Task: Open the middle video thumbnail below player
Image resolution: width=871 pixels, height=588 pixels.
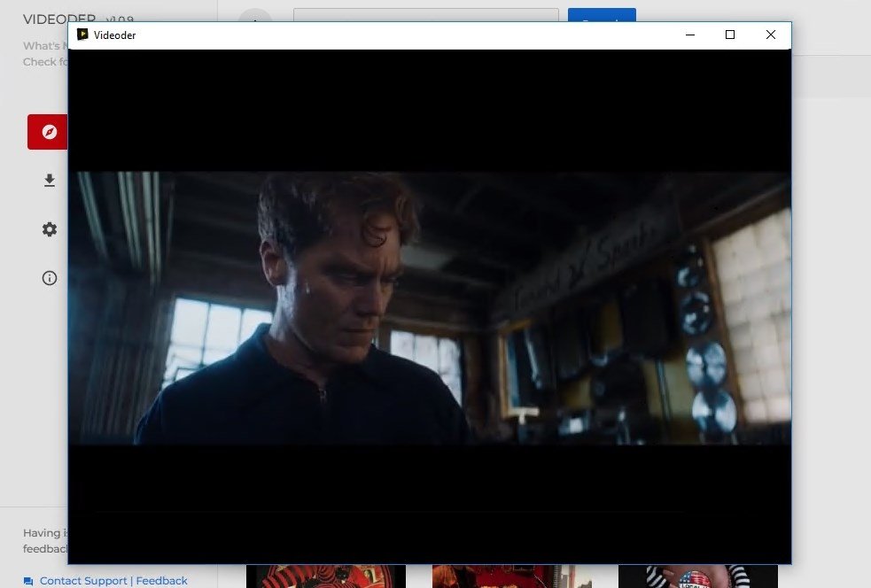Action: click(511, 576)
